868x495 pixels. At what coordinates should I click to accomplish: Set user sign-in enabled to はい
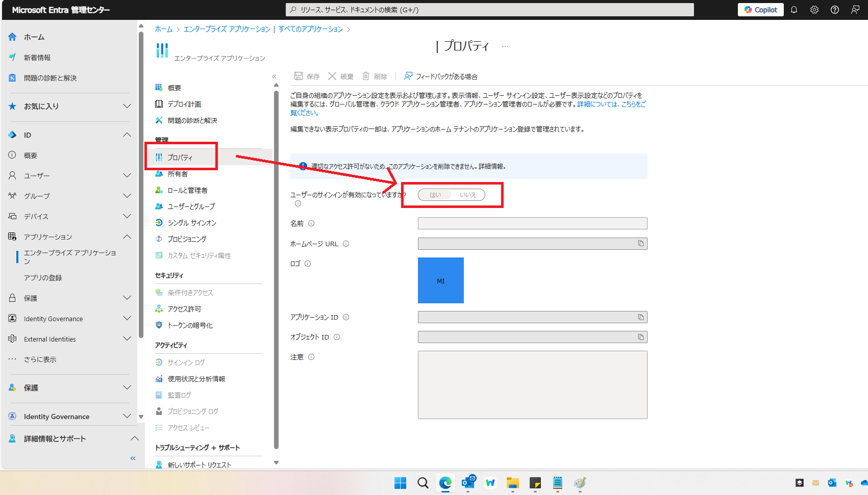click(x=435, y=195)
